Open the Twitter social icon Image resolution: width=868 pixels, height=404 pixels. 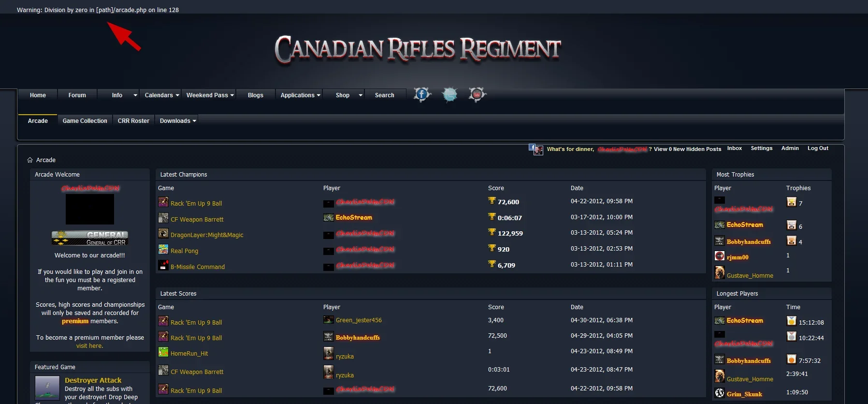[449, 95]
